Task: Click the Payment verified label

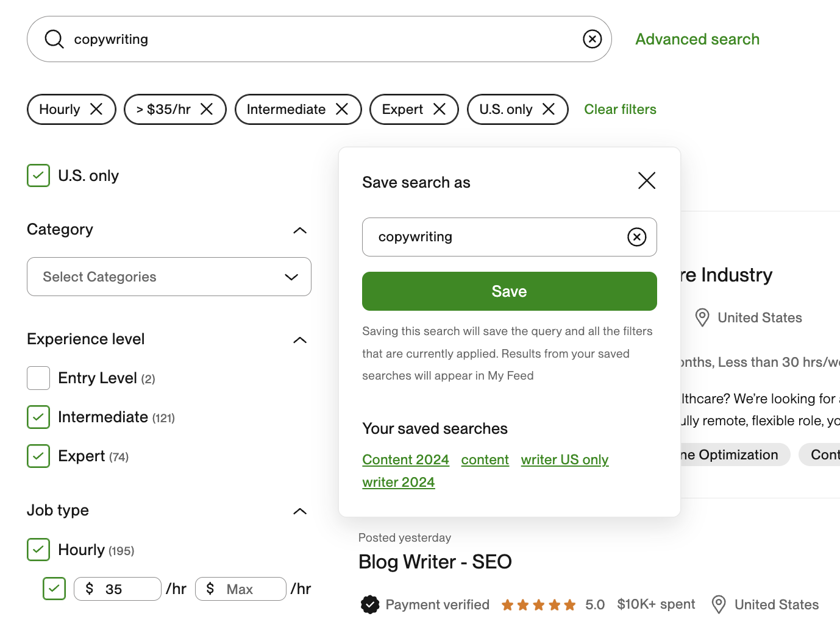Action: pyautogui.click(x=438, y=604)
